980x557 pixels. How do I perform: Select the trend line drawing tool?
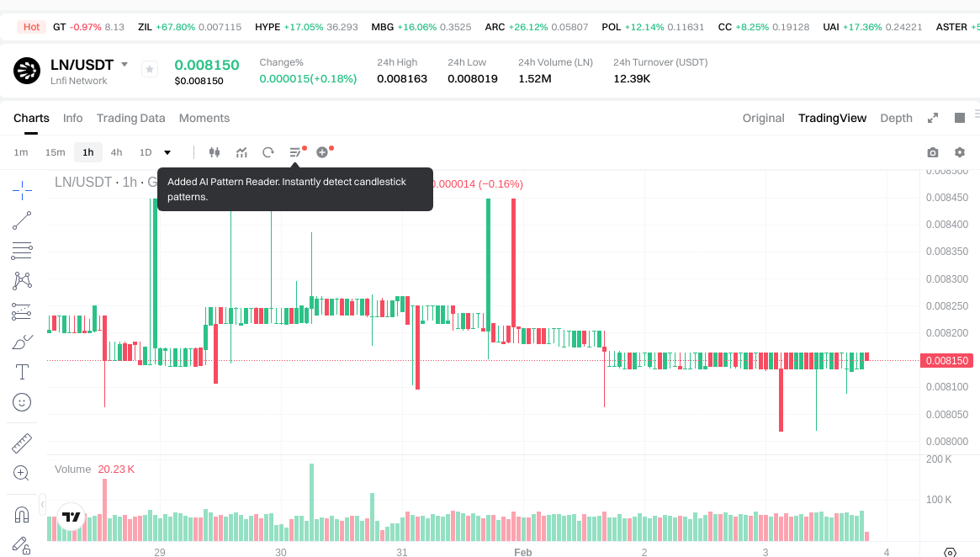pyautogui.click(x=22, y=220)
